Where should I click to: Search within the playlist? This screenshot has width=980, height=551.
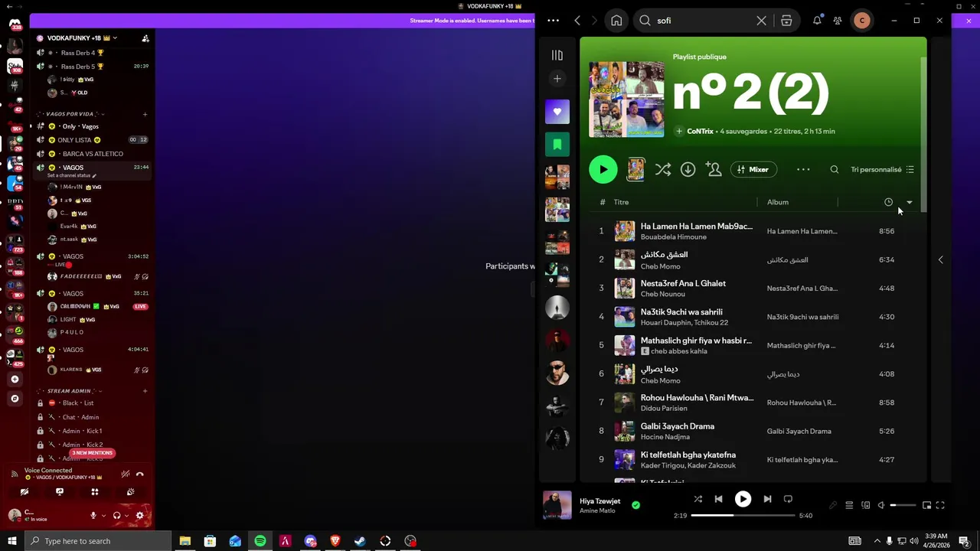click(x=835, y=170)
